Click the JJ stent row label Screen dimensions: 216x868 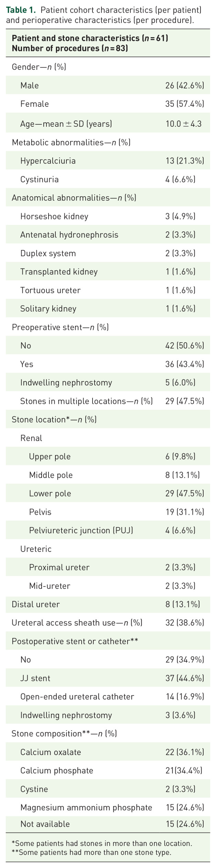pyautogui.click(x=35, y=678)
